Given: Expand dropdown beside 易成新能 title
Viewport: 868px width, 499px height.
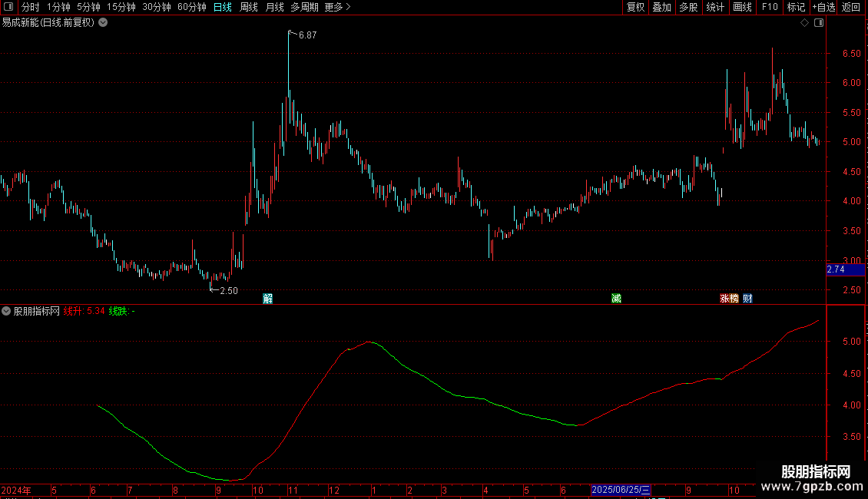Looking at the screenshot, I should click(103, 22).
